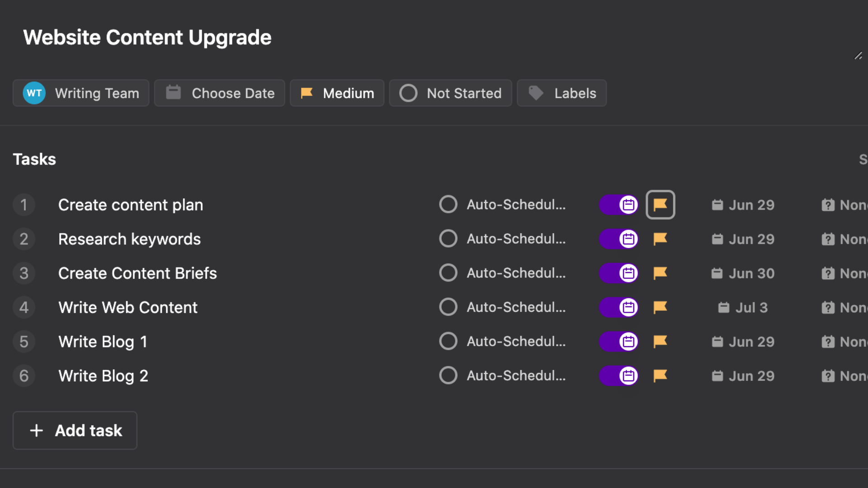Click Jun 30 date on Create Content Briefs

click(743, 273)
